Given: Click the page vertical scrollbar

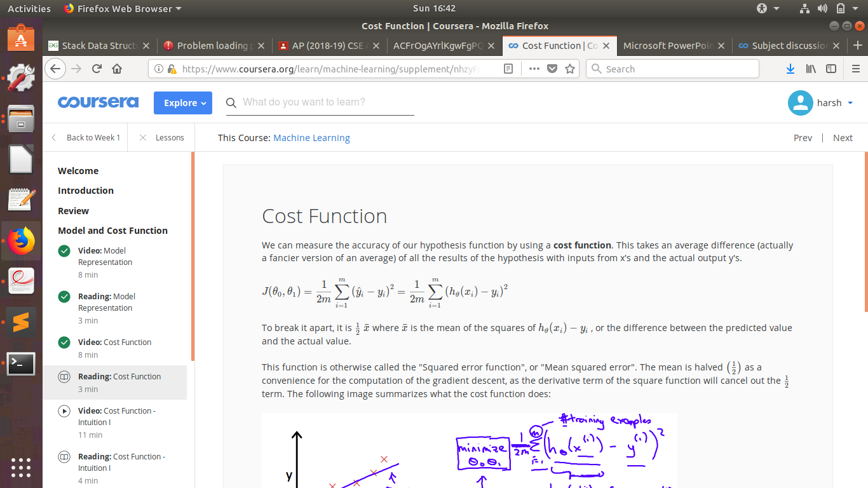Looking at the screenshot, I should [x=865, y=231].
